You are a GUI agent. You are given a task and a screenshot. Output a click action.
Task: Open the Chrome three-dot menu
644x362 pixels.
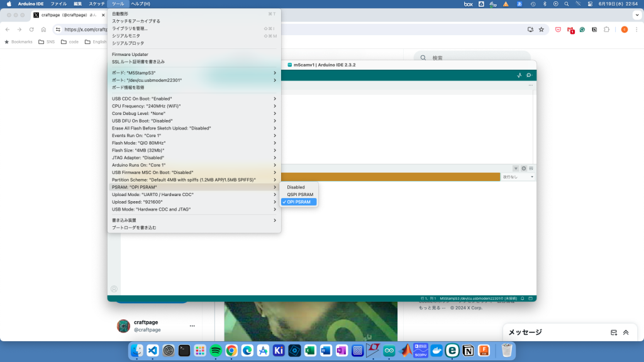(x=636, y=30)
